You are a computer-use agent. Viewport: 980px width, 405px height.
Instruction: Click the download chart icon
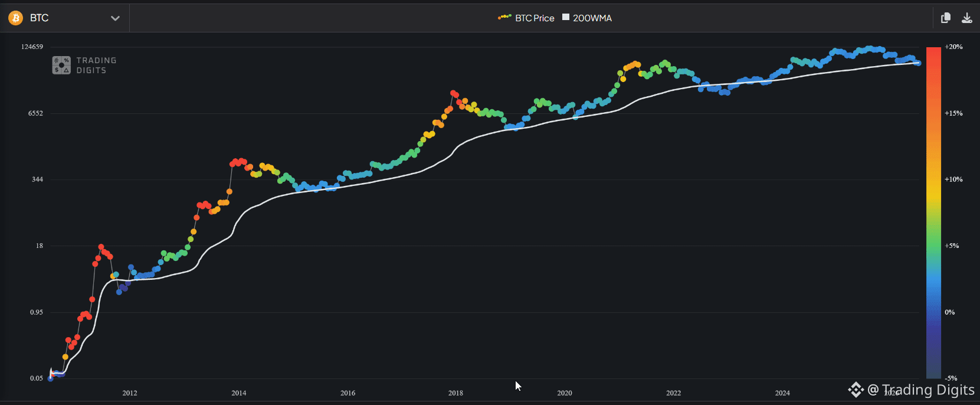click(967, 18)
